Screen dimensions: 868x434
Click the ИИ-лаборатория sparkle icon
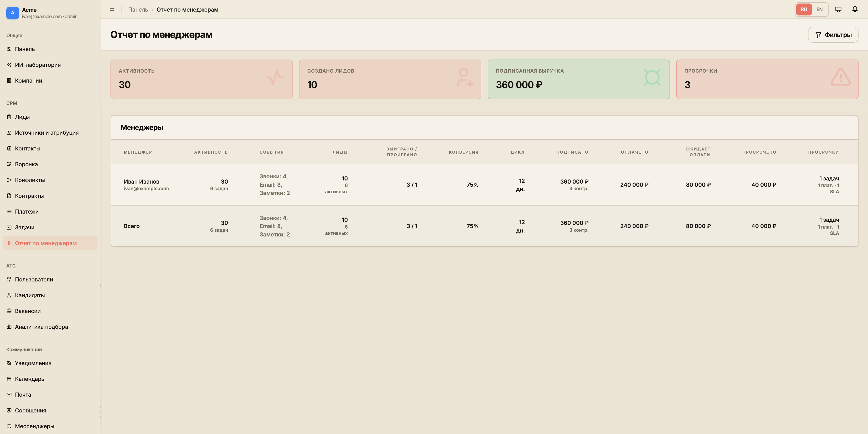tap(9, 65)
